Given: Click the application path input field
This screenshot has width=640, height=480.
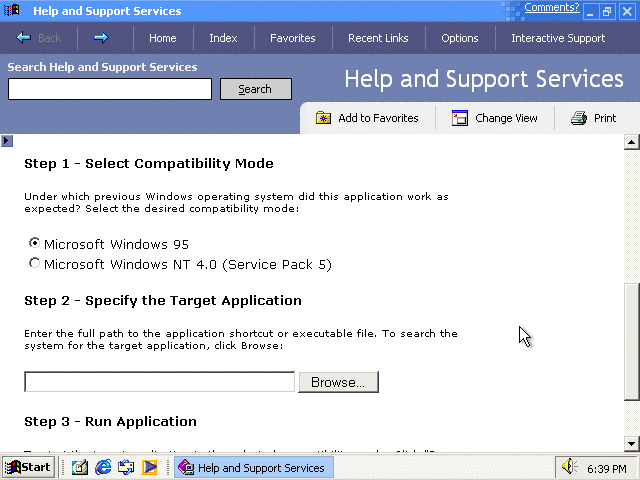Looking at the screenshot, I should 160,382.
